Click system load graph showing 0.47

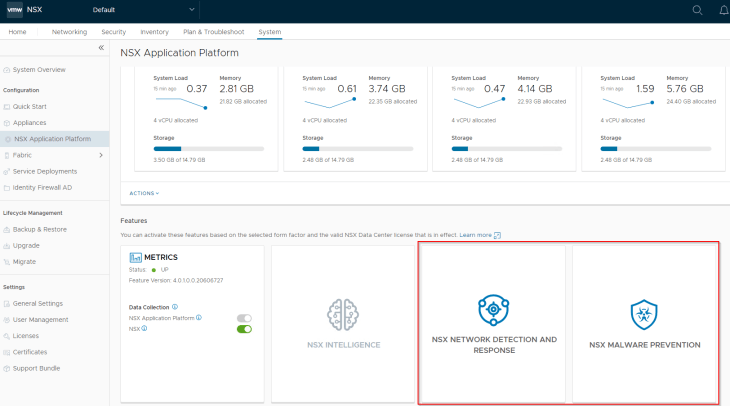(x=479, y=103)
